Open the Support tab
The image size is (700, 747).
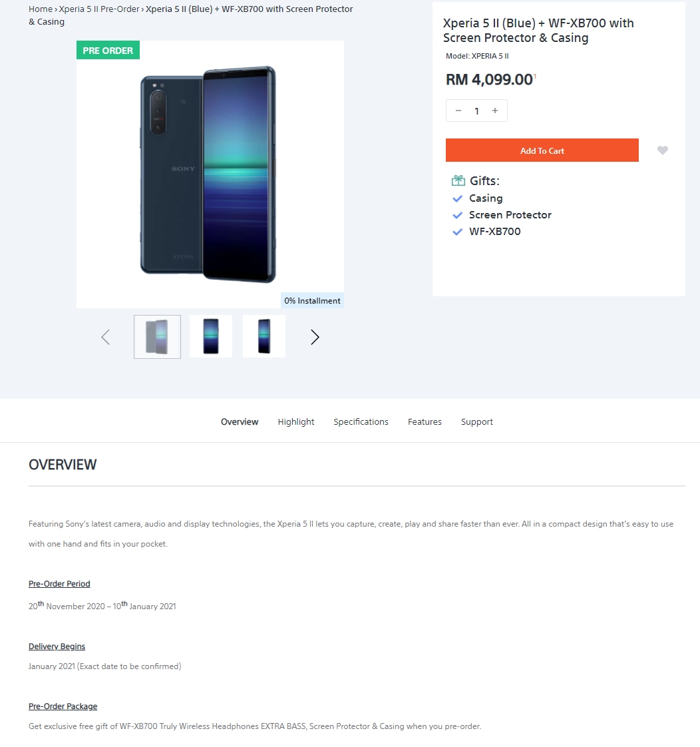click(x=477, y=421)
